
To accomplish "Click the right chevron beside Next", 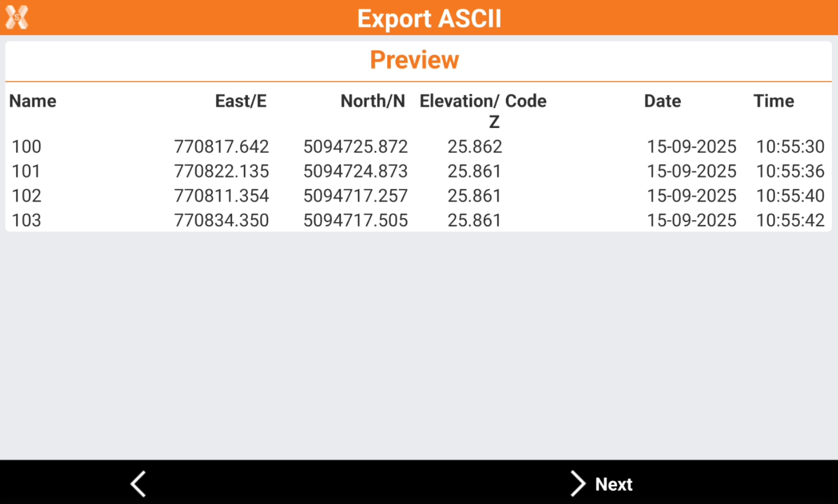I will pos(577,484).
